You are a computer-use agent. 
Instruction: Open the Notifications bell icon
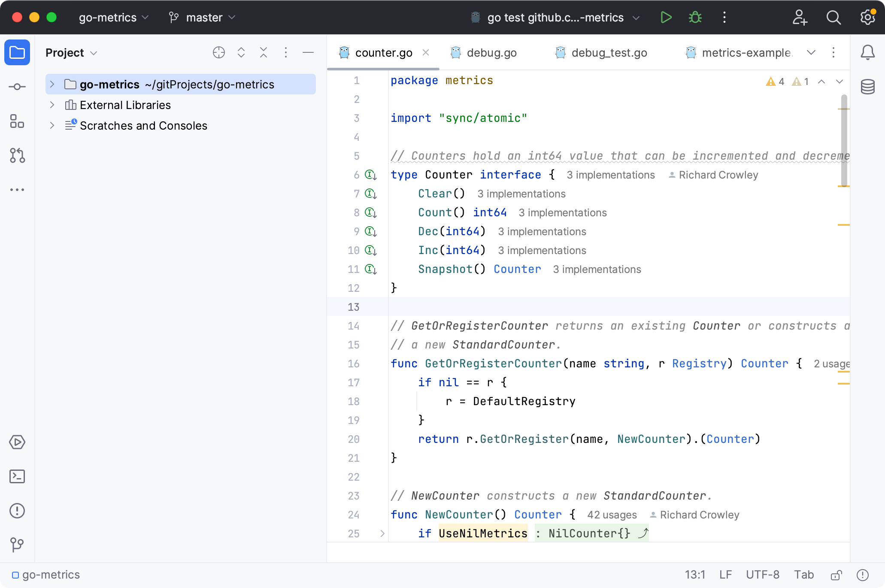coord(867,52)
